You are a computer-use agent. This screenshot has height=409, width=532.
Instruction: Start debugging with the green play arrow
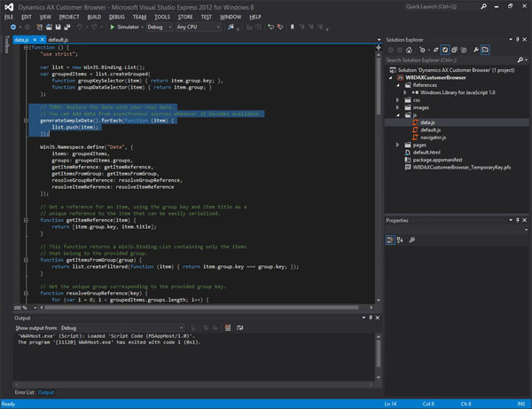point(113,27)
